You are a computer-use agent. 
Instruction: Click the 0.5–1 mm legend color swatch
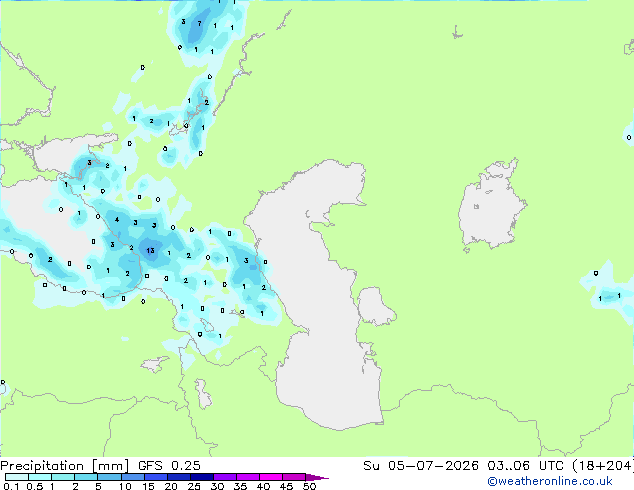point(40,477)
